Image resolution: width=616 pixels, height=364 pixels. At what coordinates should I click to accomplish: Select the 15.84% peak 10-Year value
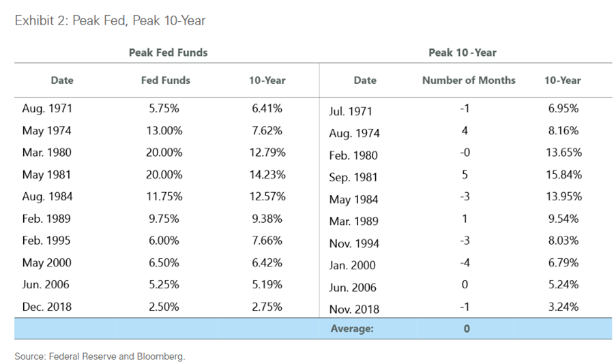pyautogui.click(x=562, y=175)
